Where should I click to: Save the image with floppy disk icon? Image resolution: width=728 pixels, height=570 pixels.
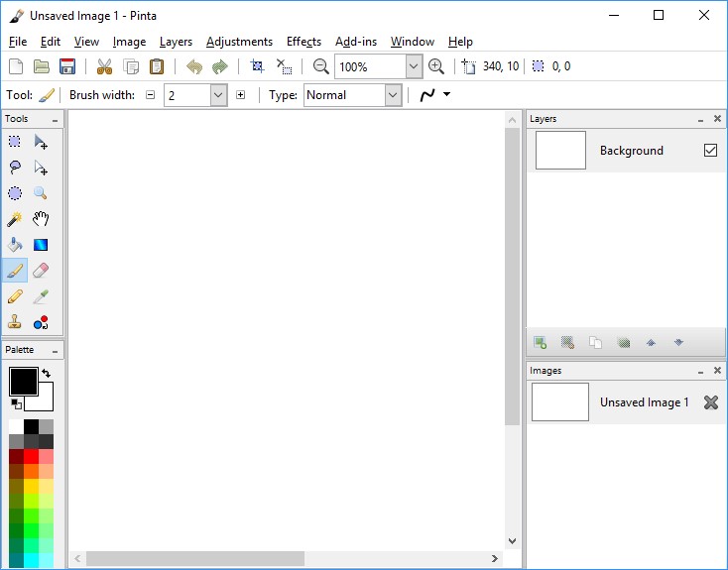click(67, 66)
